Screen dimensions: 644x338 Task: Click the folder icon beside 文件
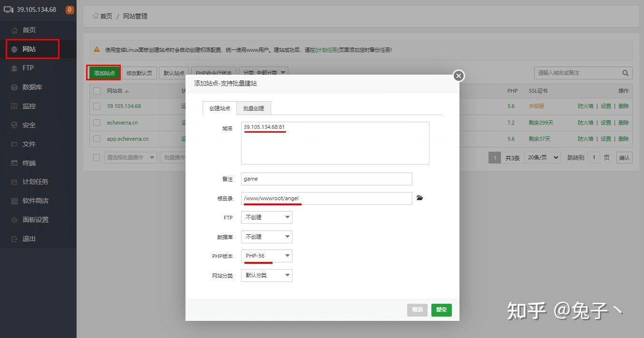14,144
